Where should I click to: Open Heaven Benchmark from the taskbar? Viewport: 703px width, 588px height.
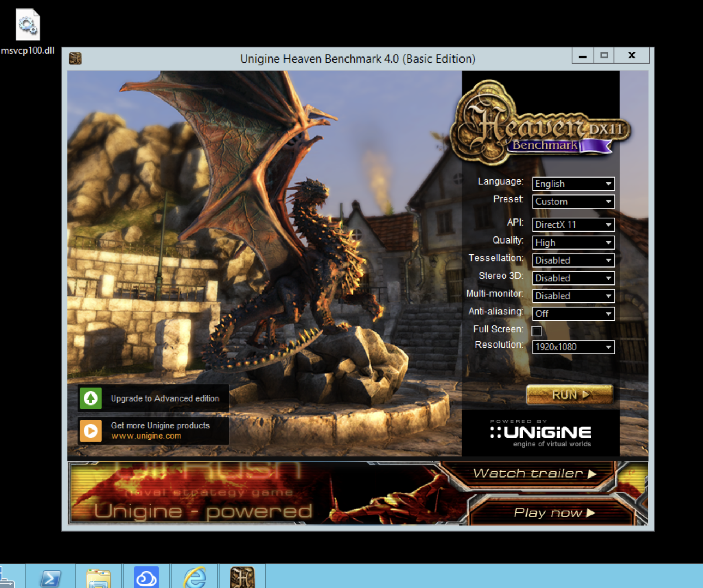[242, 577]
